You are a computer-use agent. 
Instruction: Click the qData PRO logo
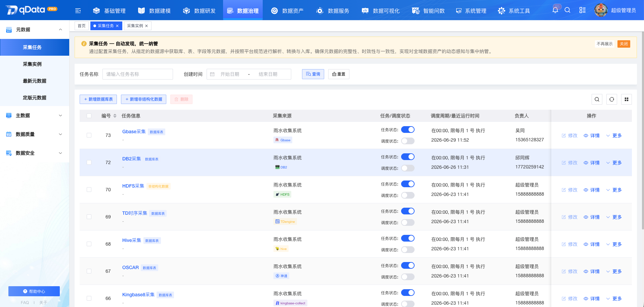tap(32, 10)
